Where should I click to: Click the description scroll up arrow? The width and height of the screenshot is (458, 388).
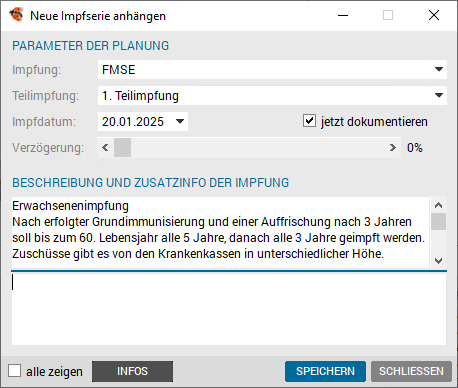tap(438, 205)
